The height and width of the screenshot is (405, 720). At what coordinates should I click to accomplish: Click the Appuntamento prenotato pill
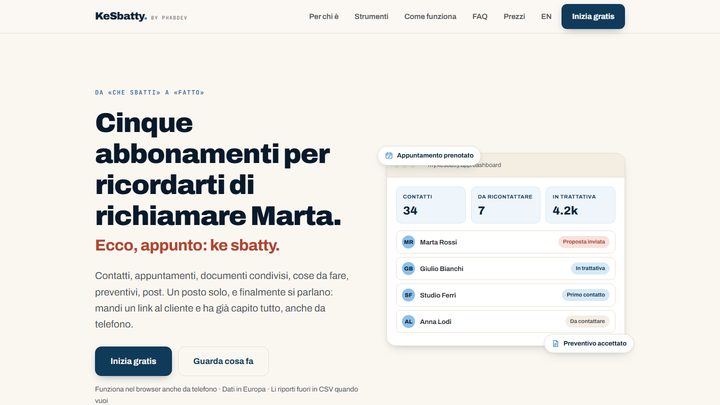(429, 156)
